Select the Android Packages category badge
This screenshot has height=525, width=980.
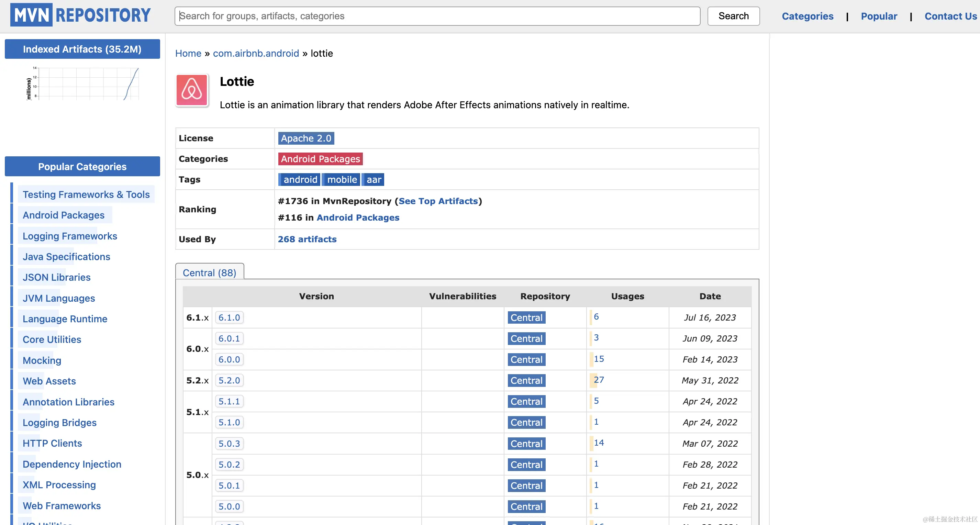pyautogui.click(x=320, y=159)
